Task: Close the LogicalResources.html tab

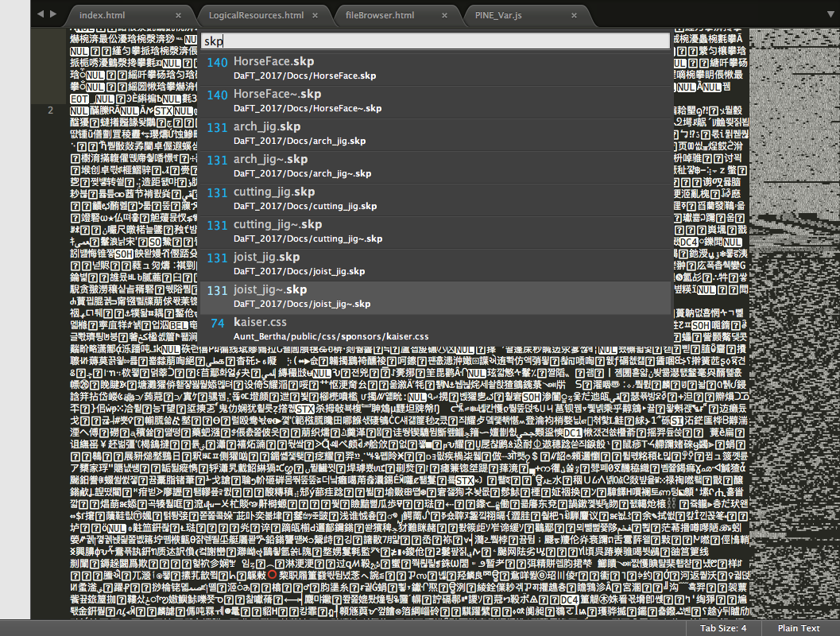Action: [315, 16]
